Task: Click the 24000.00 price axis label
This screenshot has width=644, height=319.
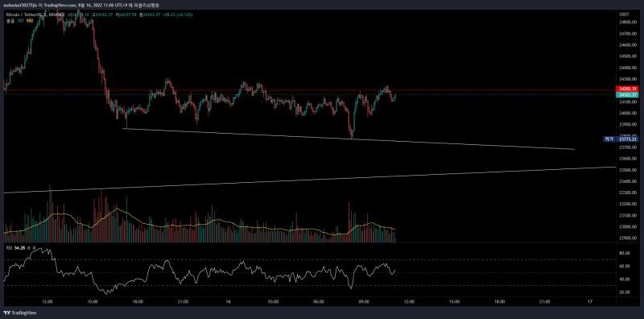Action: 627,113
